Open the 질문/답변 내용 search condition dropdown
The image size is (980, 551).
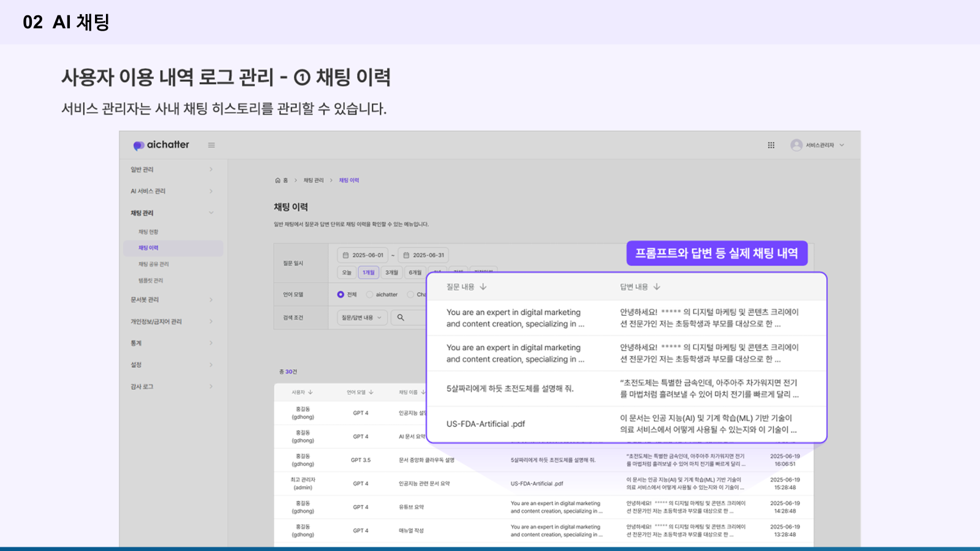(361, 318)
